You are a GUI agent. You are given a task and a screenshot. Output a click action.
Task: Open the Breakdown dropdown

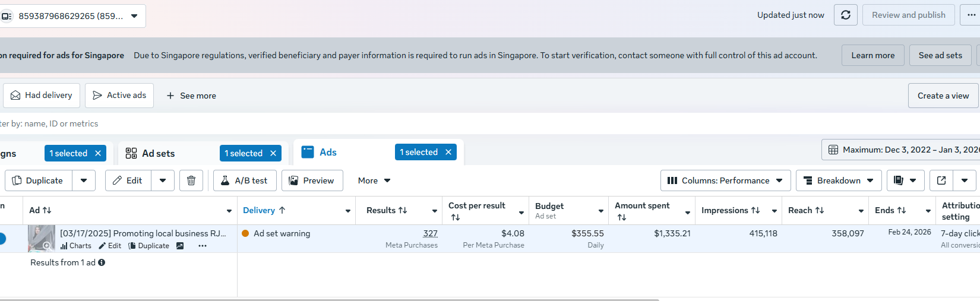click(838, 180)
